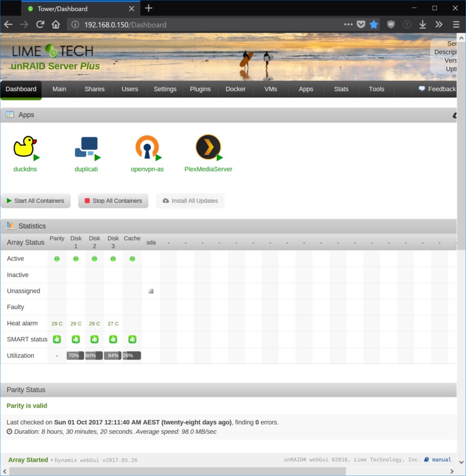Go to the browser home page
466x476 pixels.
[55, 24]
